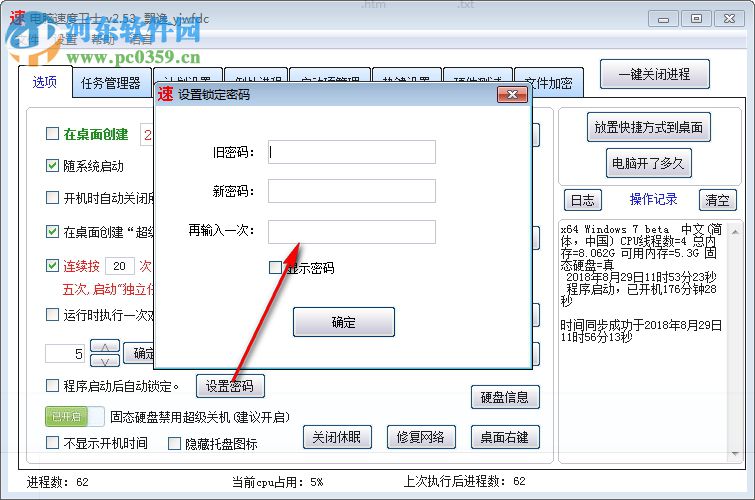
Task: Click the 关闭休眠 button
Action: [337, 437]
